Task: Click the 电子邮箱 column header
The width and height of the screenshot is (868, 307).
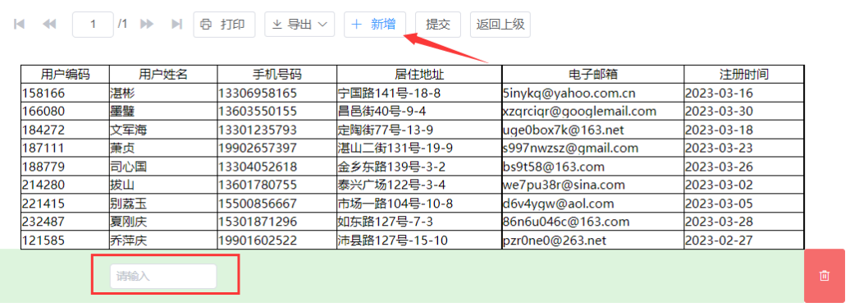Action: (593, 74)
